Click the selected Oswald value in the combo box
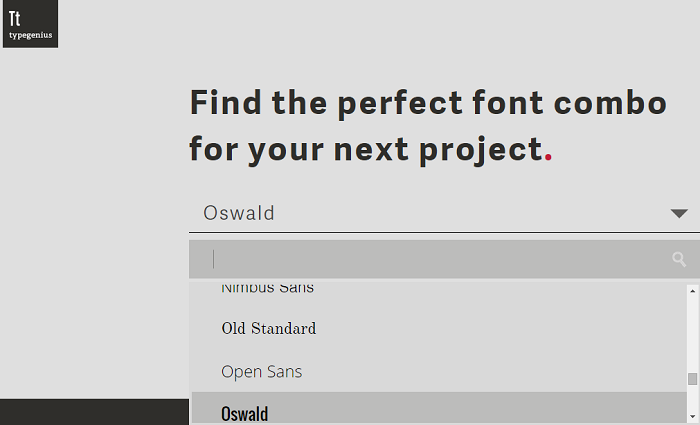Image resolution: width=700 pixels, height=425 pixels. [x=239, y=213]
